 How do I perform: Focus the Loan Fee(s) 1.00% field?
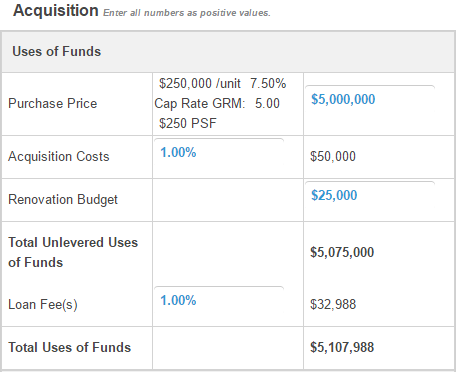tap(219, 301)
